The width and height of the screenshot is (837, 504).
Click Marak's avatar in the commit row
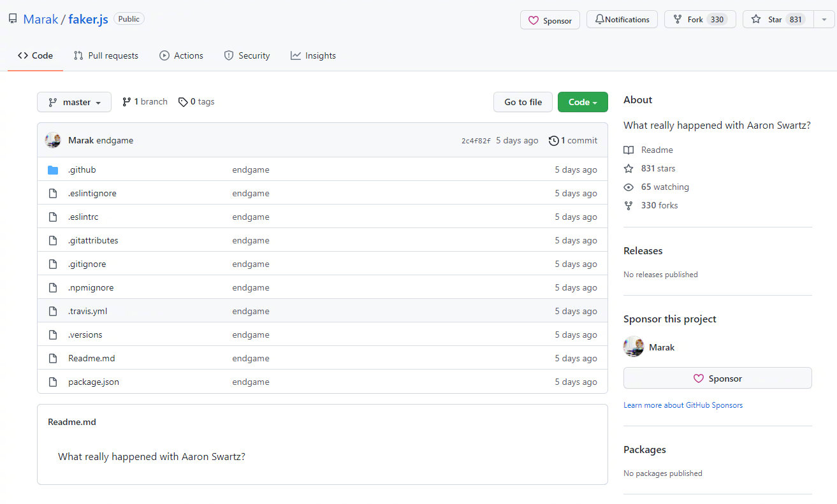(52, 140)
